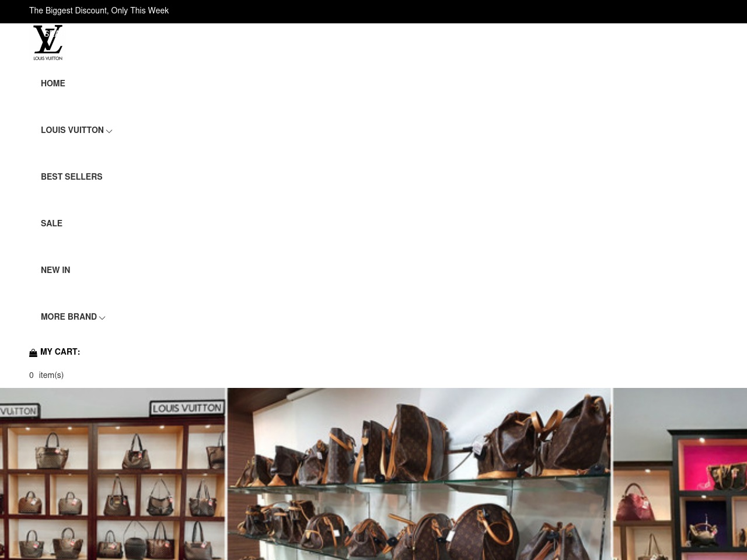Image resolution: width=747 pixels, height=560 pixels.
Task: Click the MY CART label
Action: 60,352
